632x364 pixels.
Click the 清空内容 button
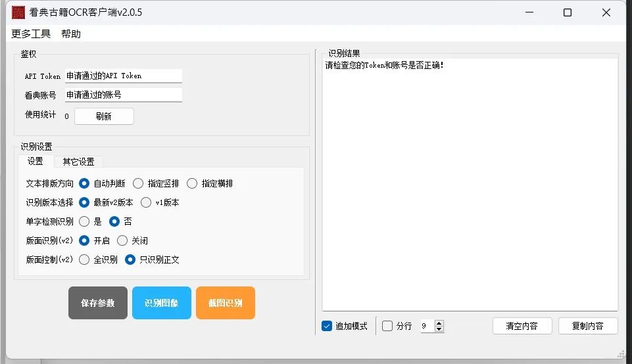click(522, 326)
